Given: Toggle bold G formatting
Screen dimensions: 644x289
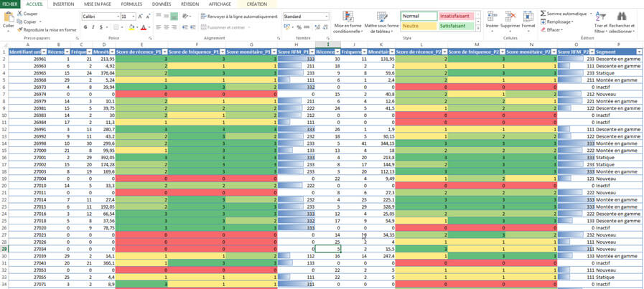Looking at the screenshot, I should pos(86,27).
